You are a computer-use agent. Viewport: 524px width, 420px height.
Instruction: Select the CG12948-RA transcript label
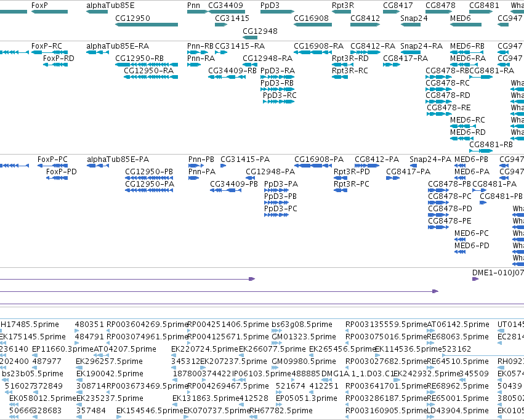click(x=267, y=58)
